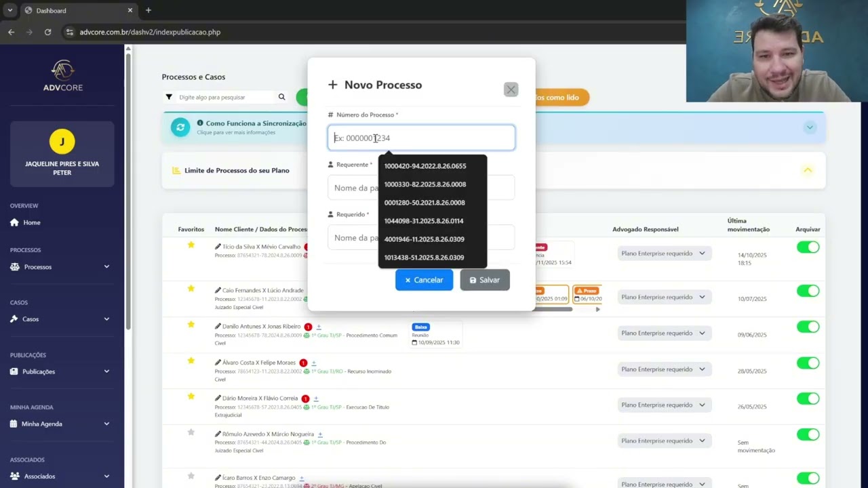Click pencil edit icon for Tício da Silva
The image size is (868, 488).
click(218, 247)
